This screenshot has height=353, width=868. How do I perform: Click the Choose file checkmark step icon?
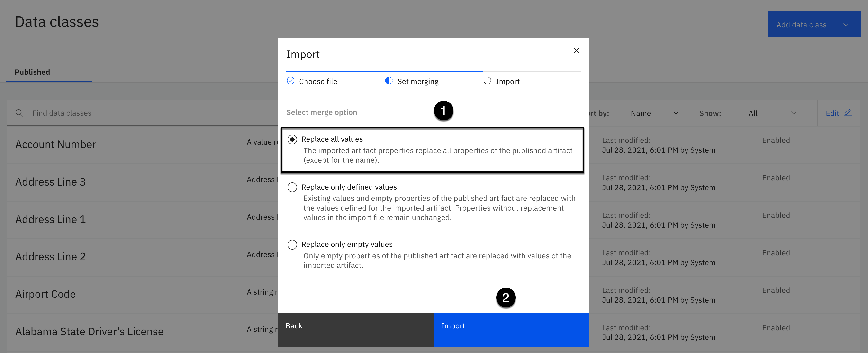click(x=290, y=81)
